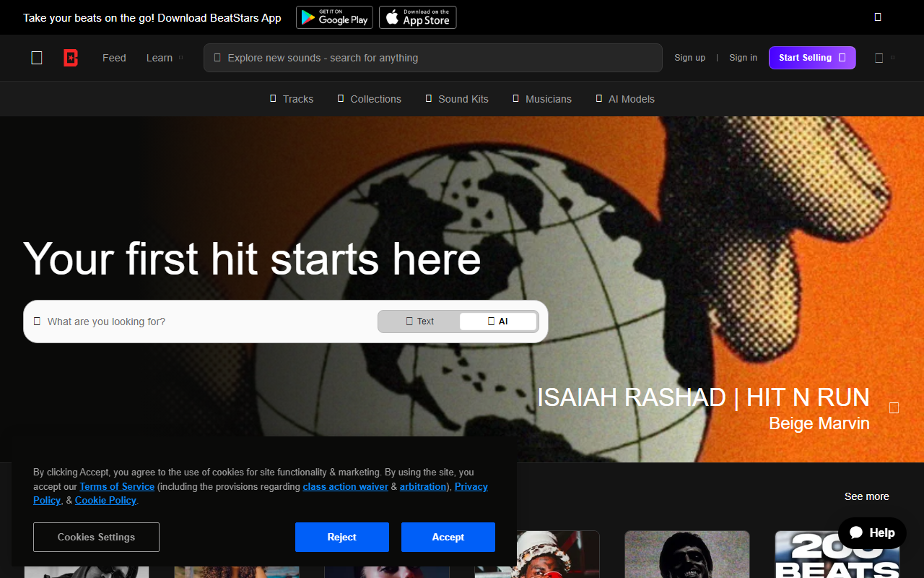Go to the Musicians tab
The width and height of the screenshot is (924, 578).
click(541, 99)
